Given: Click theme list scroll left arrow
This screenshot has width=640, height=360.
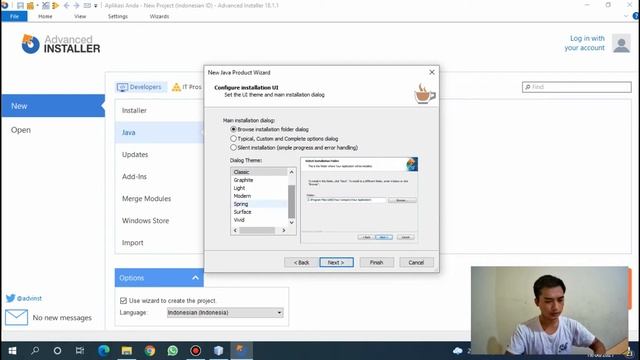Looking at the screenshot, I should [235, 231].
